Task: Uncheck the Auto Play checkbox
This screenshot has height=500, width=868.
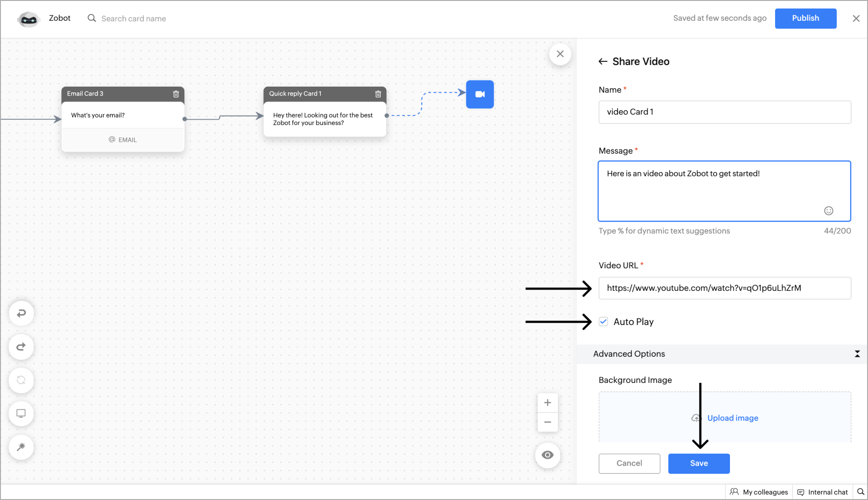Action: point(603,322)
